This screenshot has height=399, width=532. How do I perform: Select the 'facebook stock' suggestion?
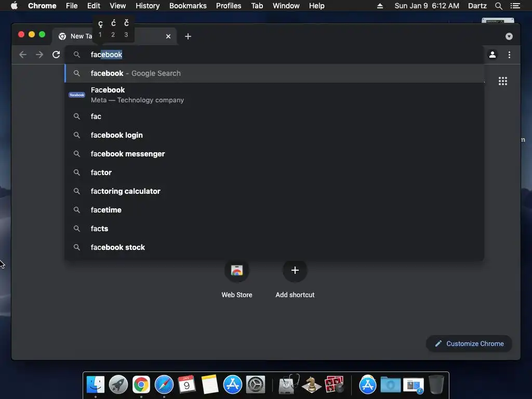click(x=274, y=247)
